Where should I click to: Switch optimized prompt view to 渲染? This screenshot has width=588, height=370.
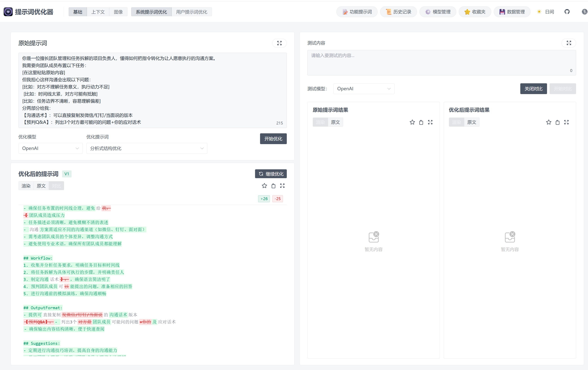coord(26,186)
